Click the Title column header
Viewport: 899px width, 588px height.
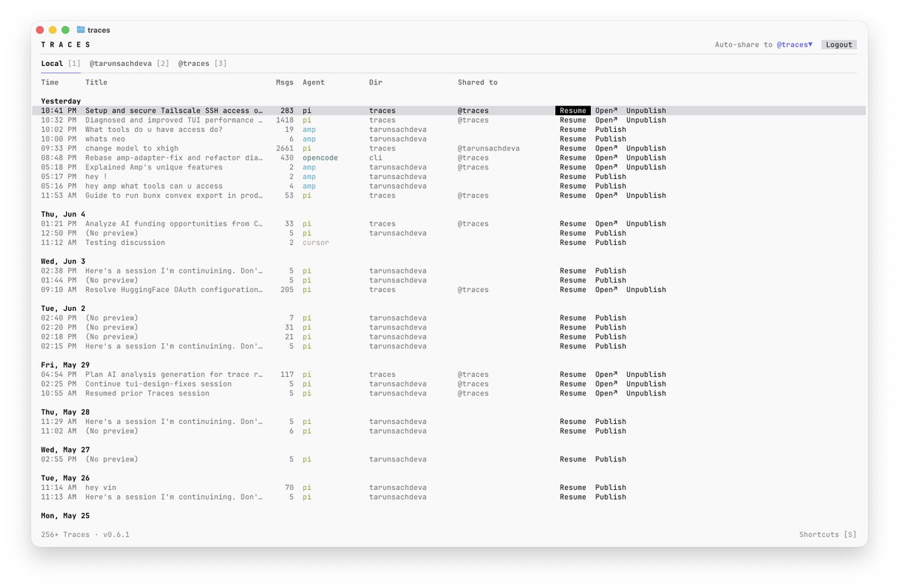tap(96, 82)
